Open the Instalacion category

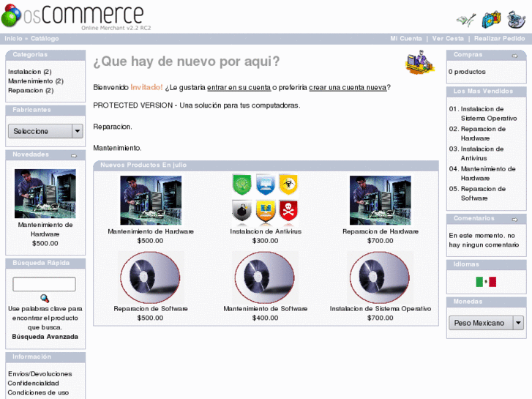click(x=24, y=72)
